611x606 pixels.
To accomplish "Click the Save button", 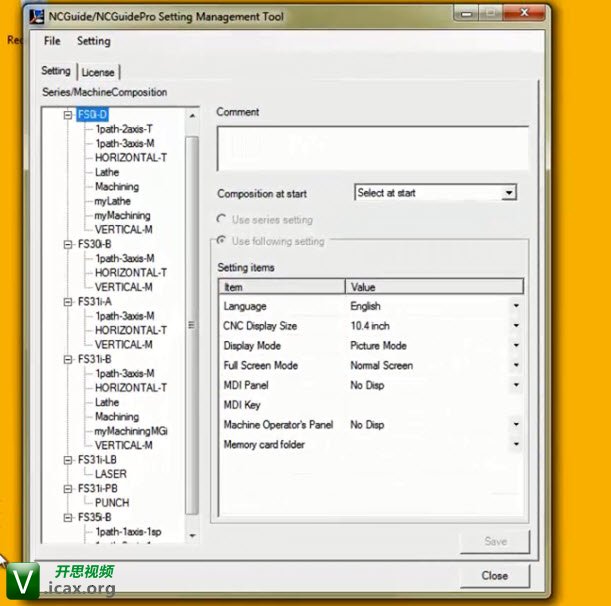I will click(495, 541).
